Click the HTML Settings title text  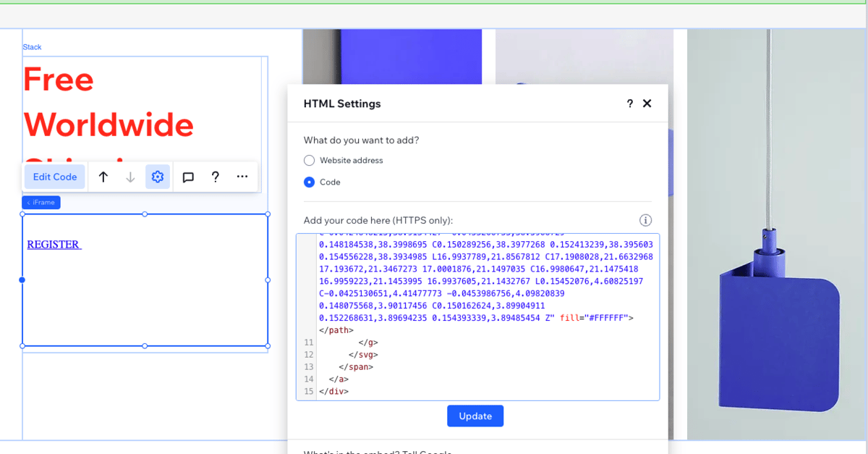[x=342, y=104]
